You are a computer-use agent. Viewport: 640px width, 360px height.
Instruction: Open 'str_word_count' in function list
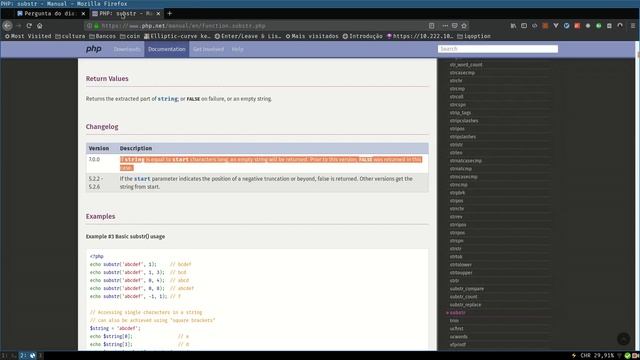pyautogui.click(x=466, y=64)
